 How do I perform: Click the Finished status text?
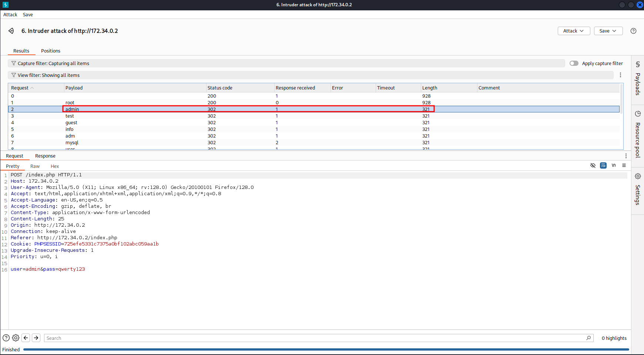pos(11,349)
